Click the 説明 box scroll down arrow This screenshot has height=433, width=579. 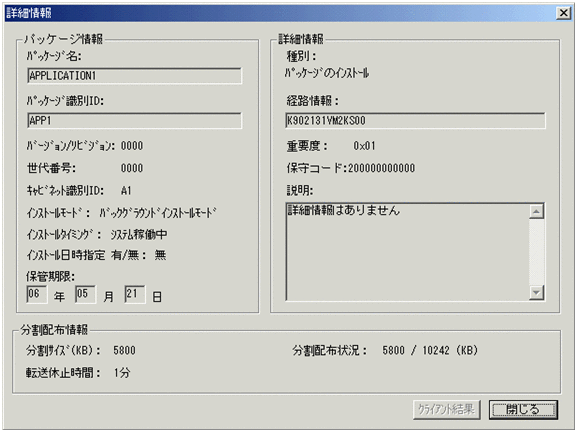pyautogui.click(x=536, y=293)
